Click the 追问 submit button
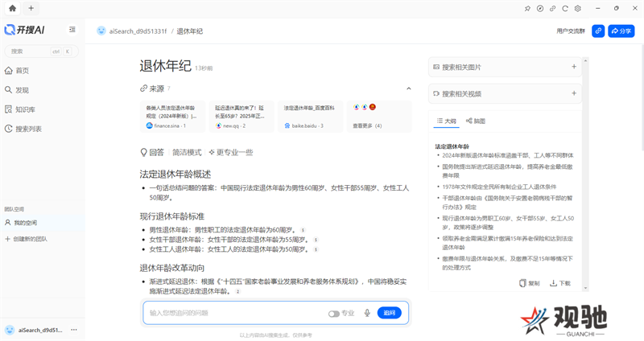Image resolution: width=644 pixels, height=341 pixels. click(x=390, y=313)
